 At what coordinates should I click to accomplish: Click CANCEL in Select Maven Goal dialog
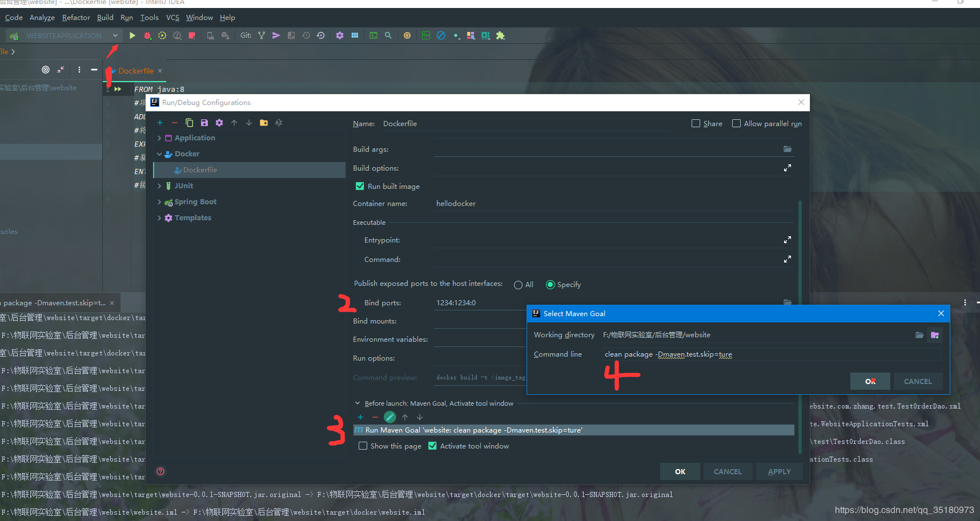[x=918, y=381]
